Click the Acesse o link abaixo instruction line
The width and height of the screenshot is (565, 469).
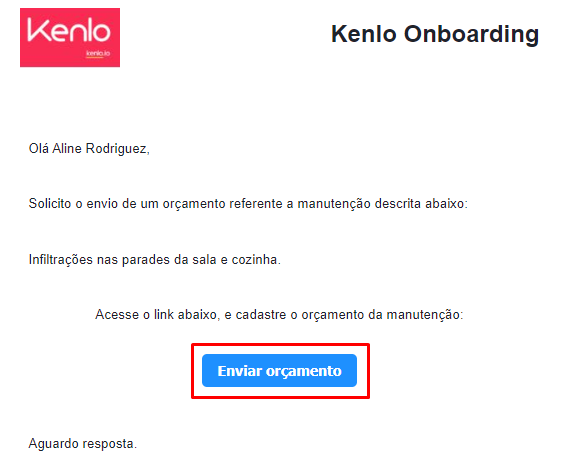pos(279,314)
